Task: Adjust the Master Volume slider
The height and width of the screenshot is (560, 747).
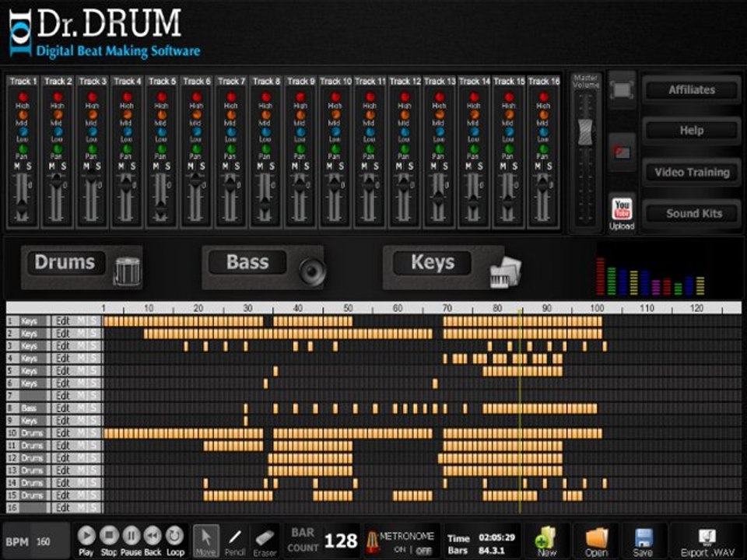Action: (x=585, y=131)
